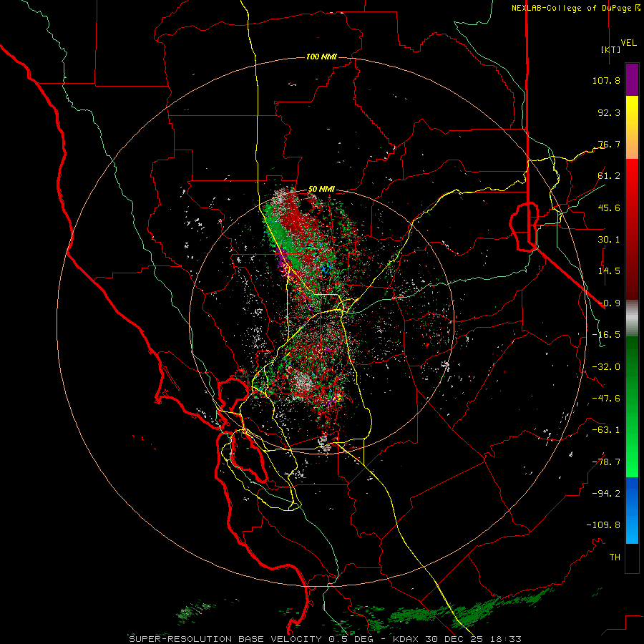Click the green segment of color scale
The image size is (644, 644).
tap(632, 406)
